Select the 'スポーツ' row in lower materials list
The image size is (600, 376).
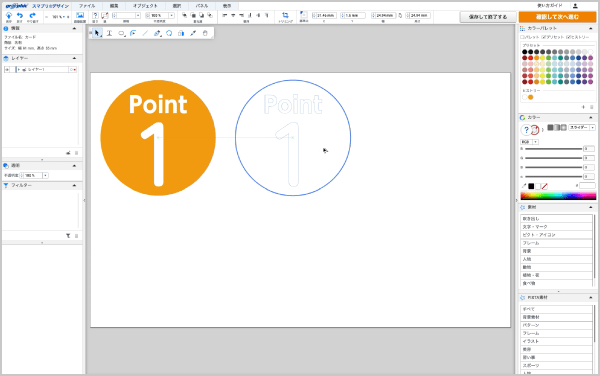556,366
